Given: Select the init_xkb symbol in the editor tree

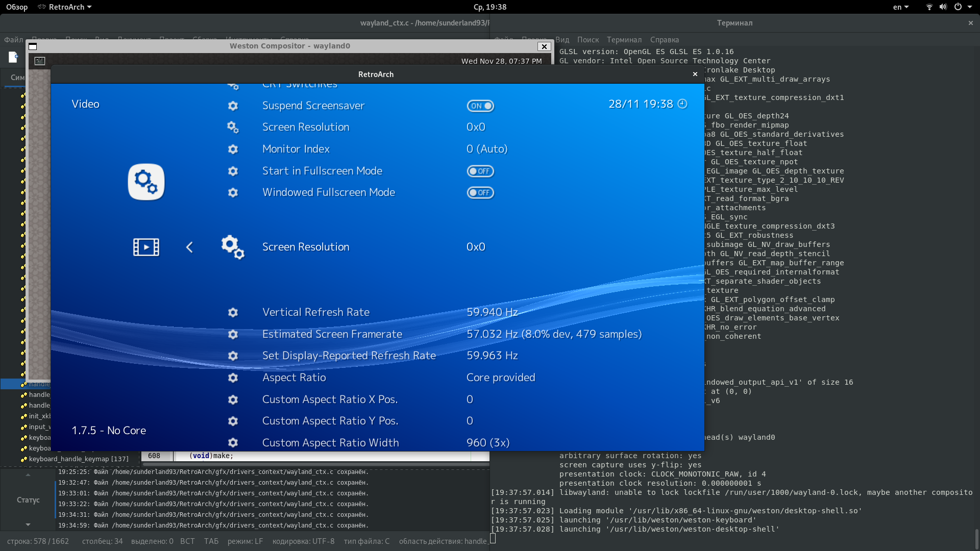Looking at the screenshot, I should 39,416.
